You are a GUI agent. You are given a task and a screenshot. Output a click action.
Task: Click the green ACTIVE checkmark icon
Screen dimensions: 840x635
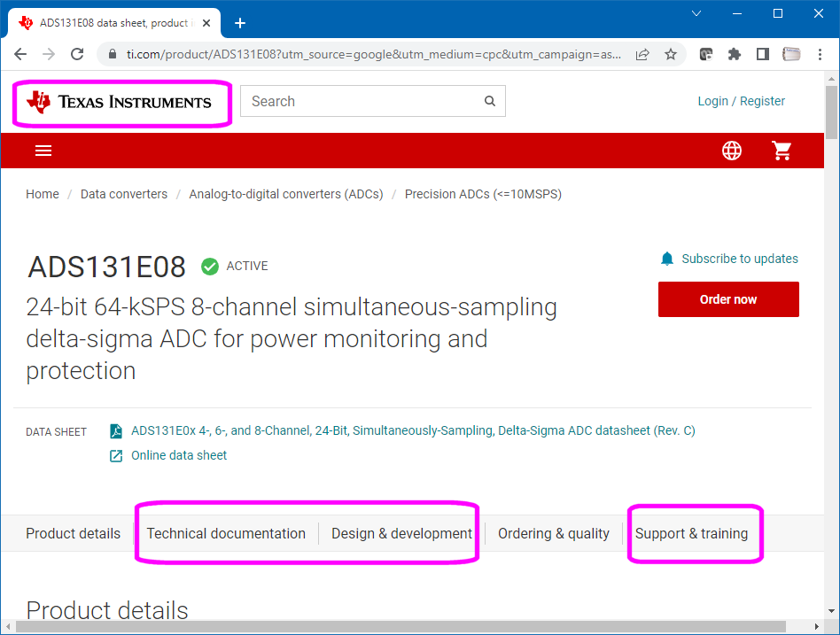[x=210, y=266]
